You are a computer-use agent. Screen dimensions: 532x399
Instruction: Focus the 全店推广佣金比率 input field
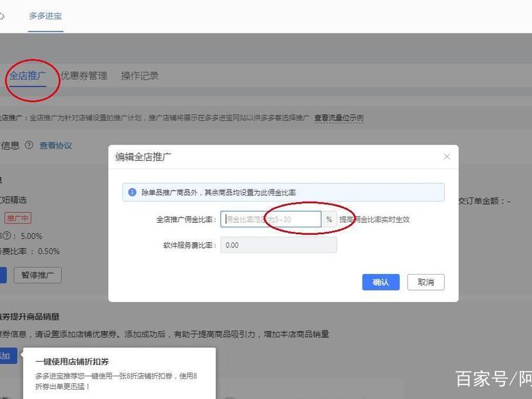click(271, 219)
